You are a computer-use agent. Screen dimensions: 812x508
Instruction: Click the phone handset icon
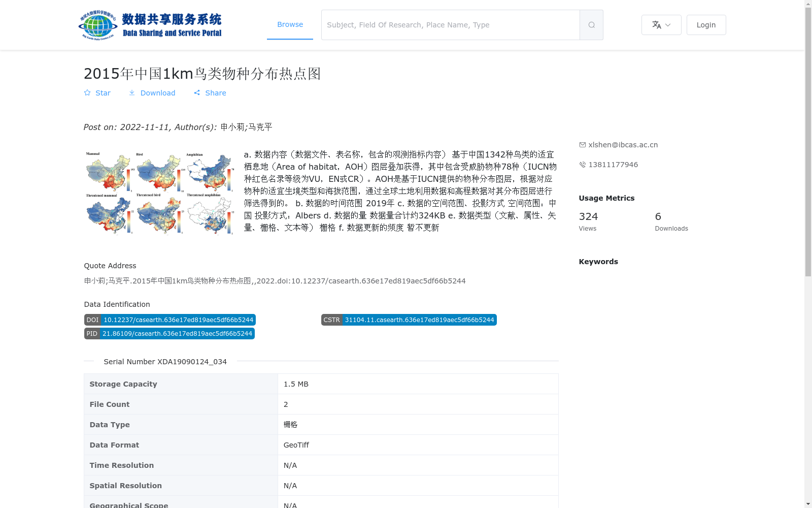pos(583,165)
